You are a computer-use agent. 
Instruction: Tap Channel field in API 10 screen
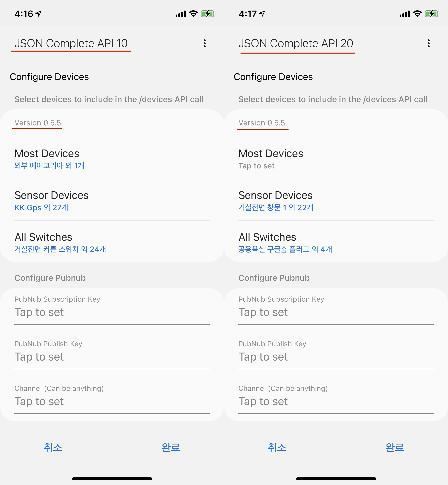[112, 401]
